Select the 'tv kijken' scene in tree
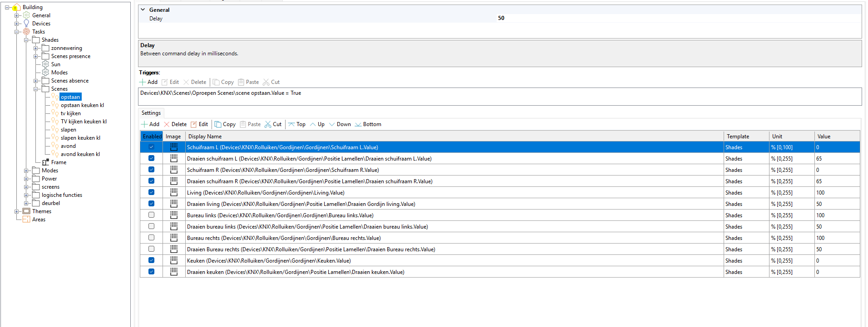 (x=71, y=113)
